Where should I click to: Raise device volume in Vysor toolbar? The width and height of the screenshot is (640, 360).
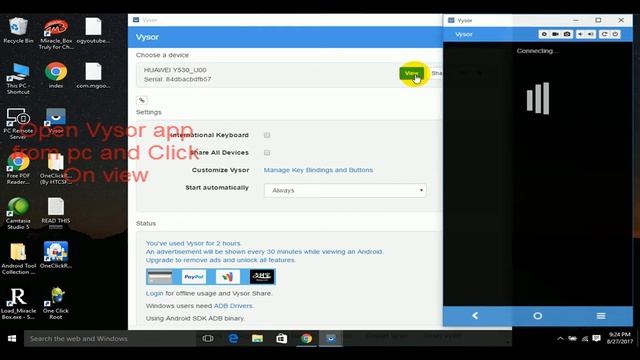click(591, 34)
